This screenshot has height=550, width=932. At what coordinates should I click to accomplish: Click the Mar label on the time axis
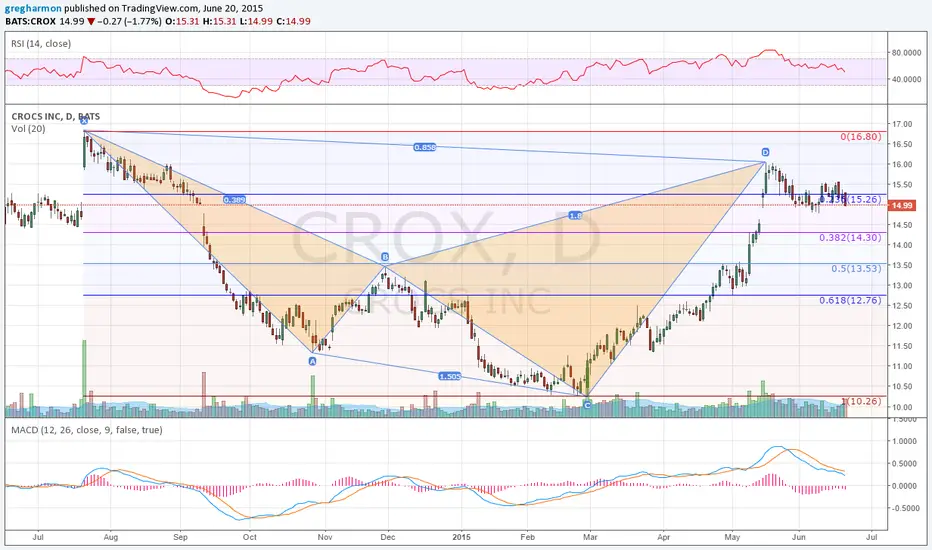590,537
